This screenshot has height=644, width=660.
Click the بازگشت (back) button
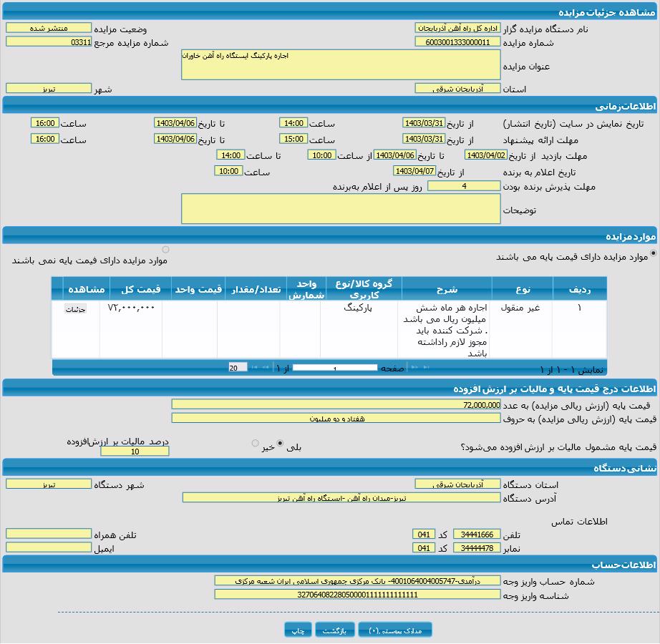pos(335,630)
